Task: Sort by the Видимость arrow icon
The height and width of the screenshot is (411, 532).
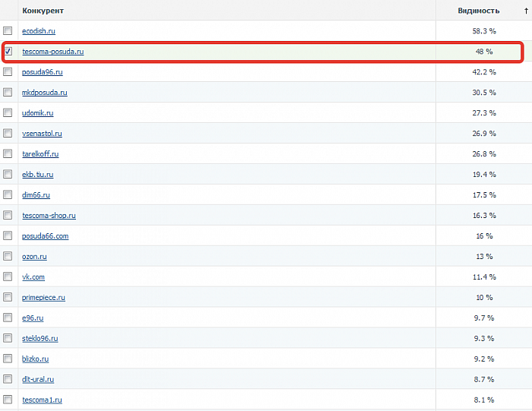Action: tap(526, 11)
